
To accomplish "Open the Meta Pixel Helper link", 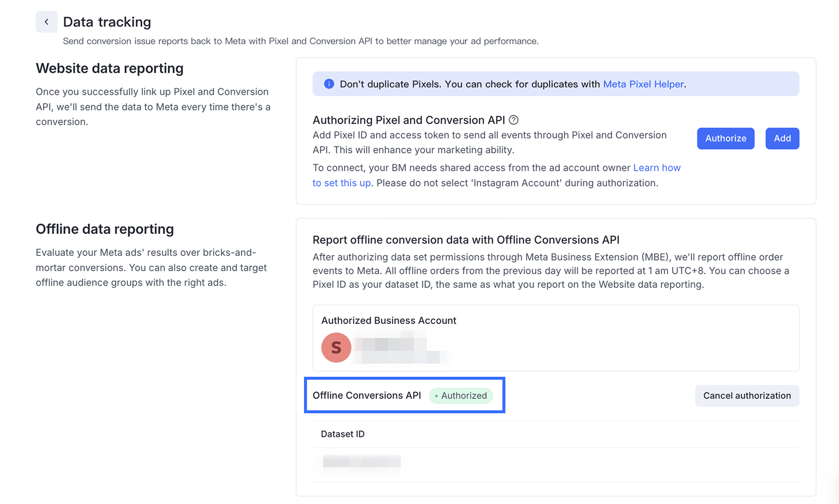I will [644, 84].
